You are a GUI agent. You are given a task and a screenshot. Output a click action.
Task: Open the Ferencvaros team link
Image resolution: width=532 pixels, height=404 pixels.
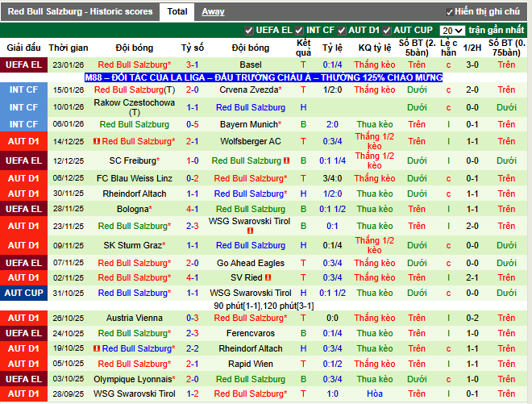pos(251,333)
